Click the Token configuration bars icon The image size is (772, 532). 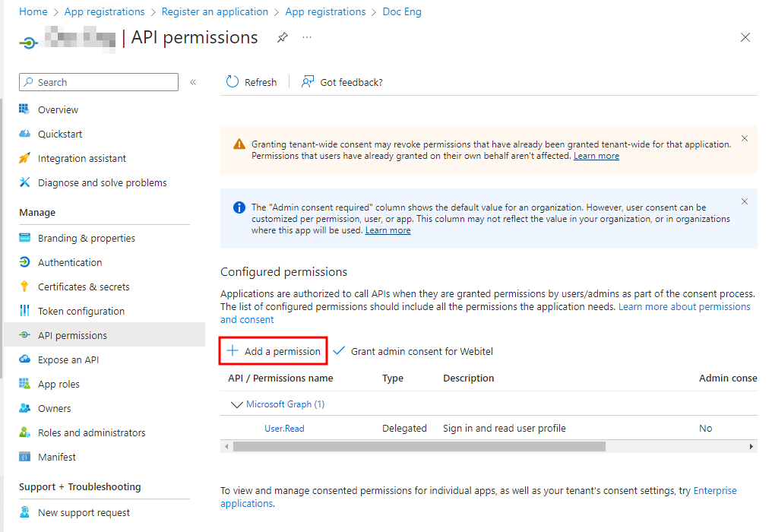pos(24,310)
